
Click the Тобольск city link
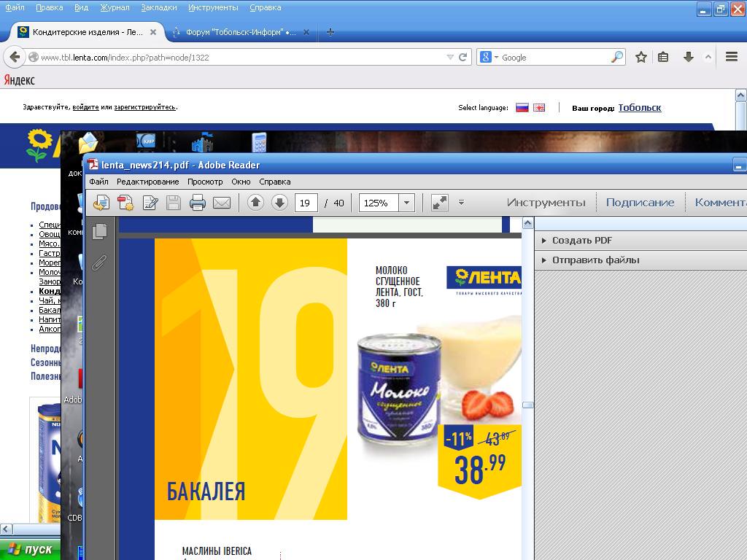point(639,108)
